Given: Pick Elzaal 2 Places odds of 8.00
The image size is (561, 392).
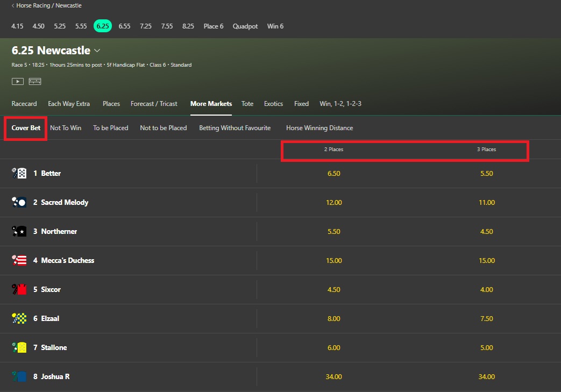Looking at the screenshot, I should (333, 318).
